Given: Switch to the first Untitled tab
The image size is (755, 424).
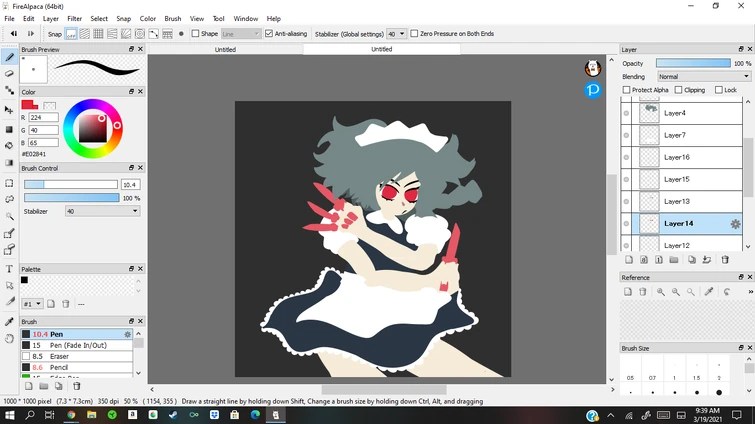Looking at the screenshot, I should [x=225, y=49].
